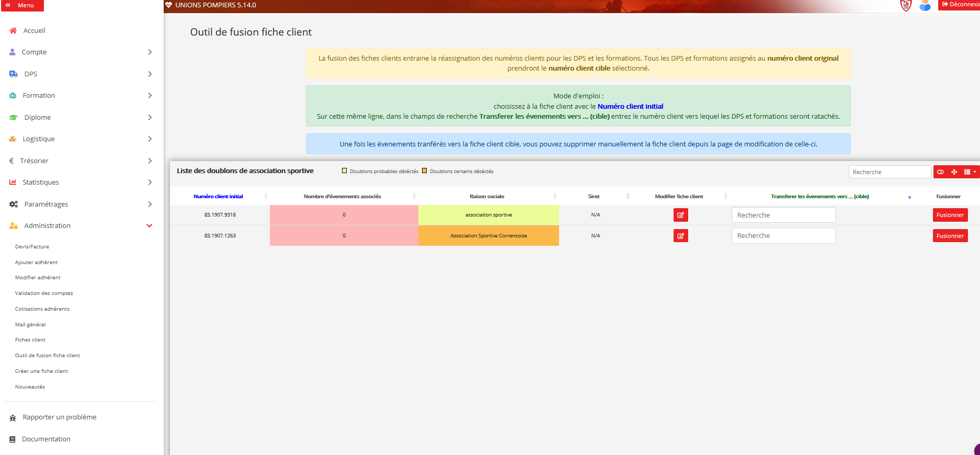Click the fullscreen arrows table icon
This screenshot has height=455, width=980.
pyautogui.click(x=954, y=172)
